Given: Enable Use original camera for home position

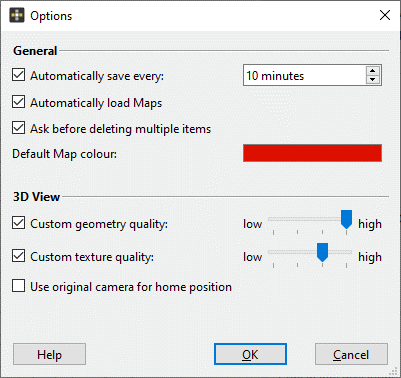Looking at the screenshot, I should (x=18, y=286).
